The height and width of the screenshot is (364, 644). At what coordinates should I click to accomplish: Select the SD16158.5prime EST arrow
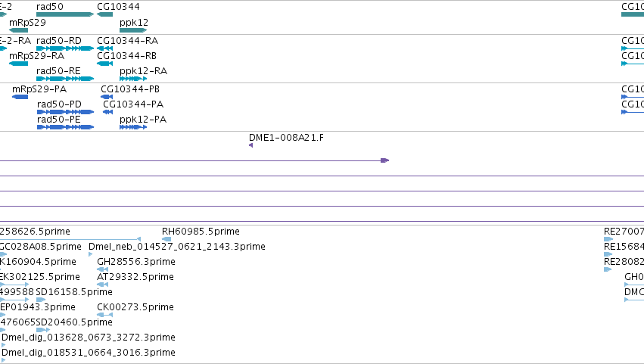(41, 300)
